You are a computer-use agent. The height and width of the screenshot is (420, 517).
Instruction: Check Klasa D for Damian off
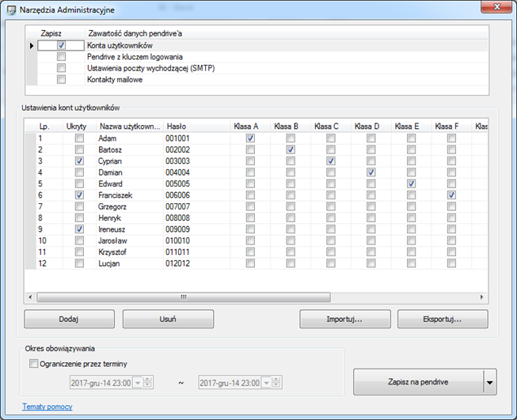(x=371, y=172)
